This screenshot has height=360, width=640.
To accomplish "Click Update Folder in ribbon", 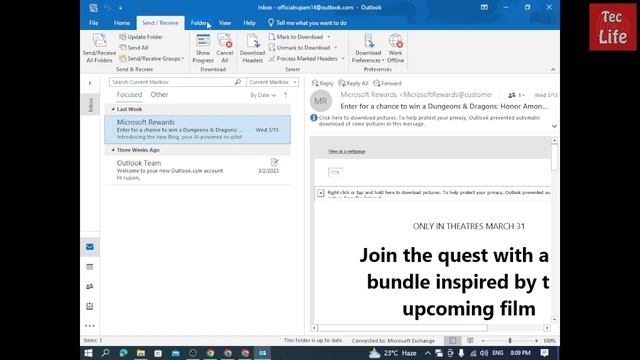I will click(141, 37).
